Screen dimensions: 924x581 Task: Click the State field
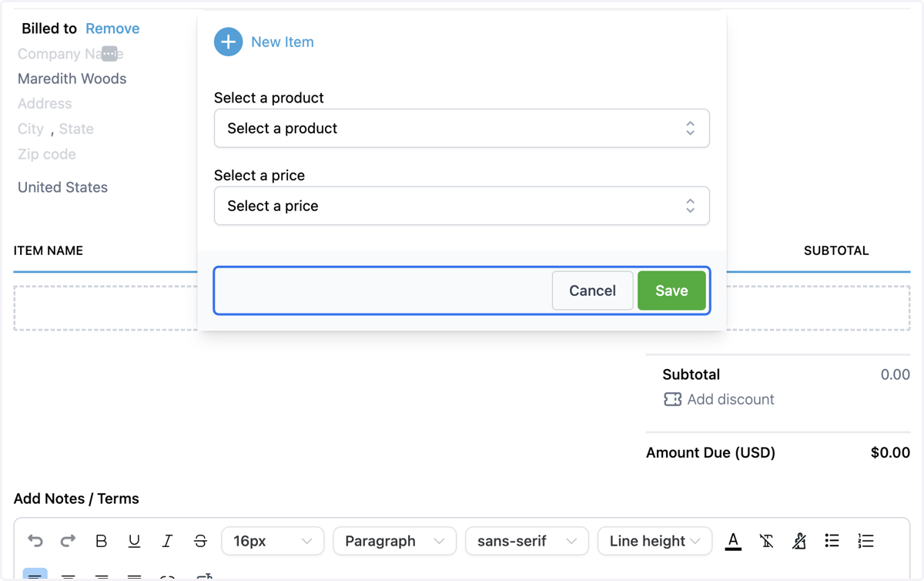click(x=76, y=129)
